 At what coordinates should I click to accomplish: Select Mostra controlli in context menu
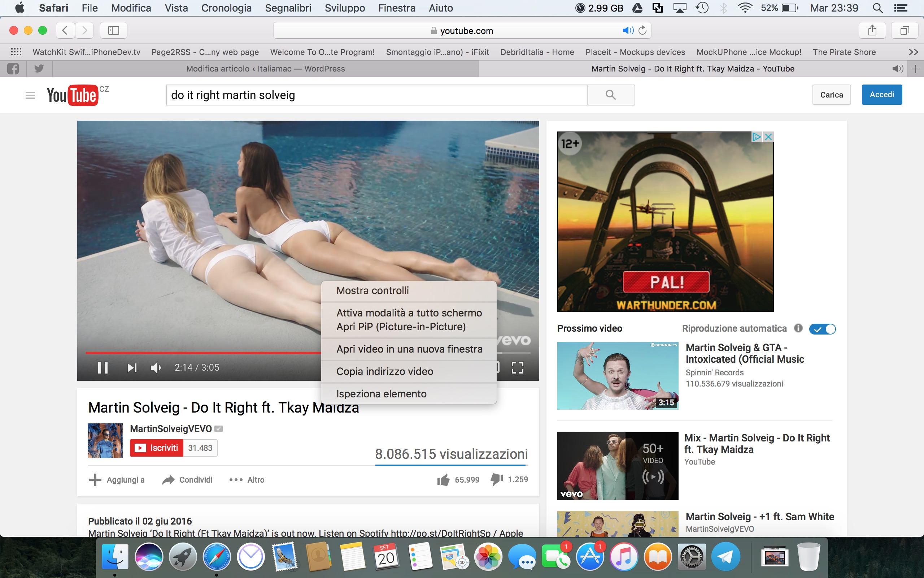tap(409, 290)
